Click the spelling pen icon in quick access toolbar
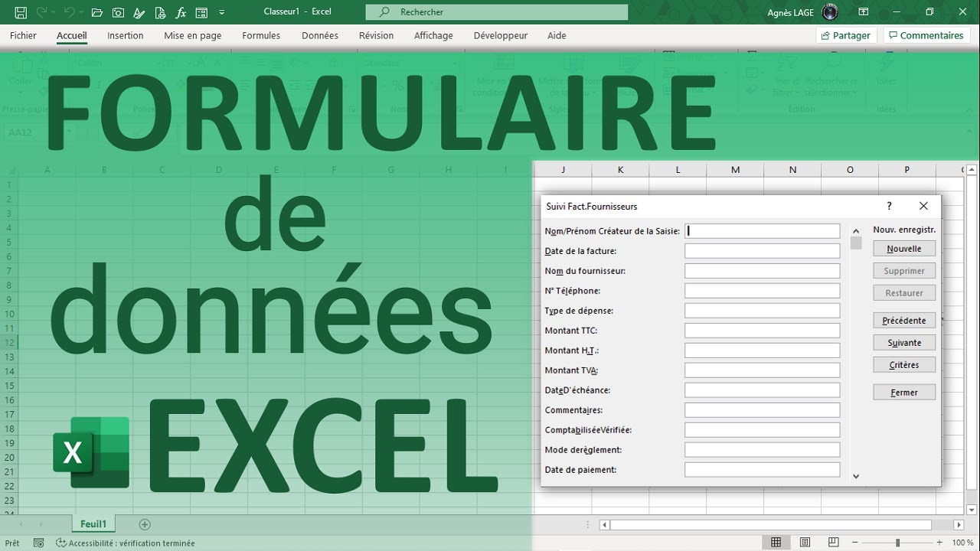Image resolution: width=980 pixels, height=551 pixels. coord(139,12)
